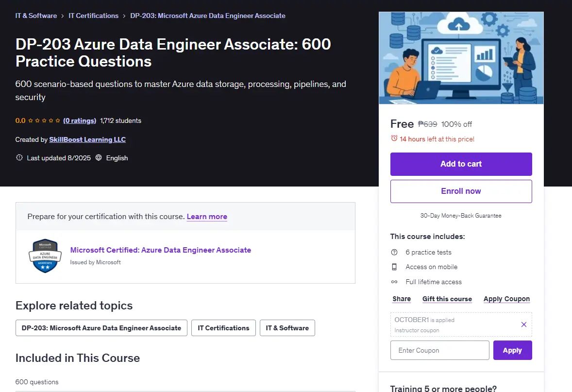Click the course title heading
Image resolution: width=572 pixels, height=392 pixels.
(x=173, y=52)
